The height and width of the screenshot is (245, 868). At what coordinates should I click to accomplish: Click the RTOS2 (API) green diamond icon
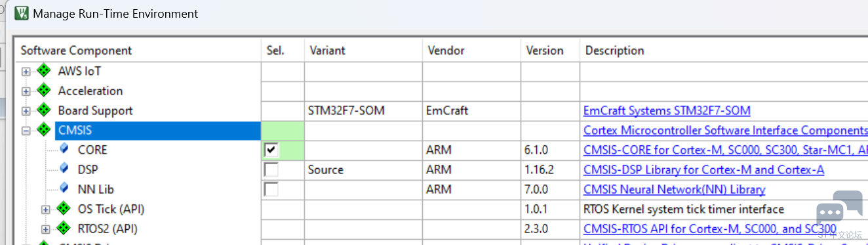64,229
